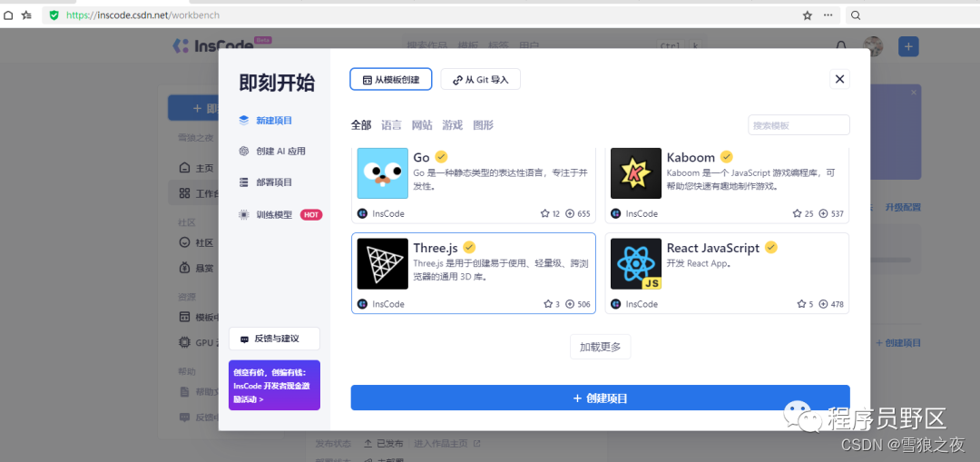Click 进入作品主页 link in background page

(x=446, y=443)
